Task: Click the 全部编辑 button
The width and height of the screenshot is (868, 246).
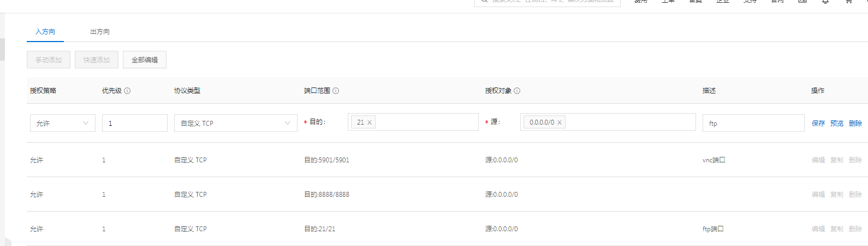Action: 145,60
